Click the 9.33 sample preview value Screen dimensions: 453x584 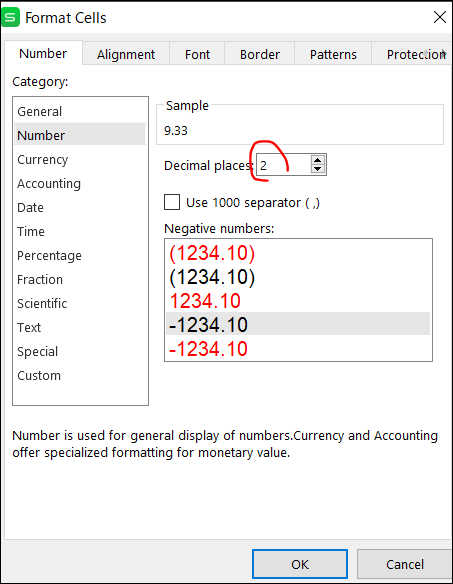[x=176, y=131]
